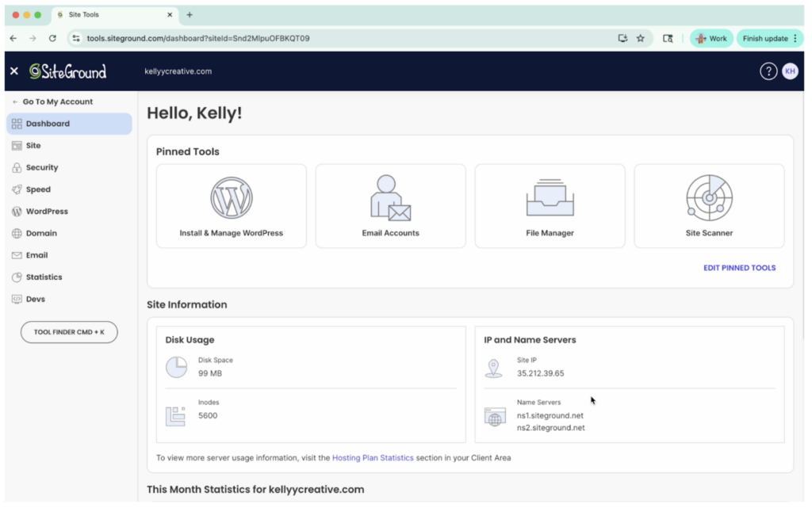Go To My Account back link
Screen dimensions: 812x508
(x=57, y=102)
